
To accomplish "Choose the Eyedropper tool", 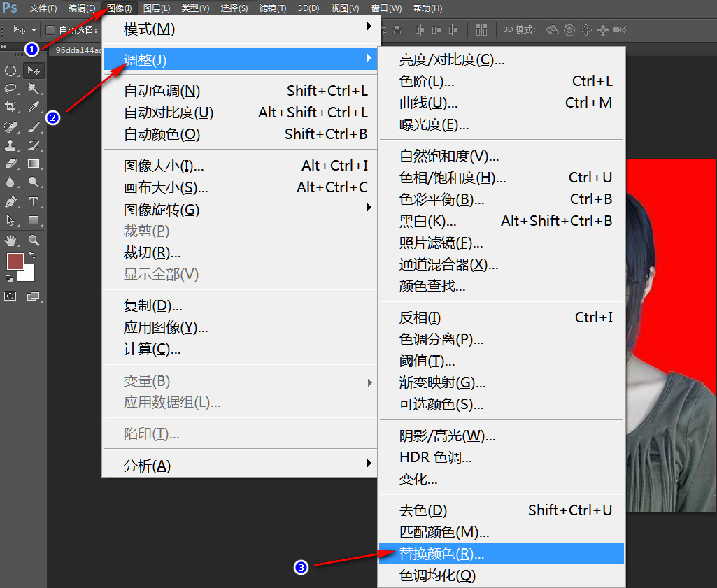I will pos(33,107).
